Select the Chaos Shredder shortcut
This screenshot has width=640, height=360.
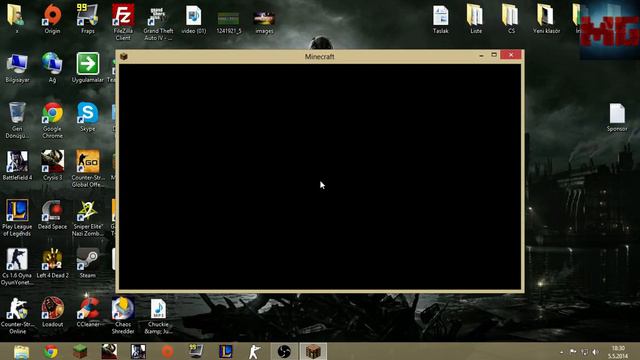point(123,316)
